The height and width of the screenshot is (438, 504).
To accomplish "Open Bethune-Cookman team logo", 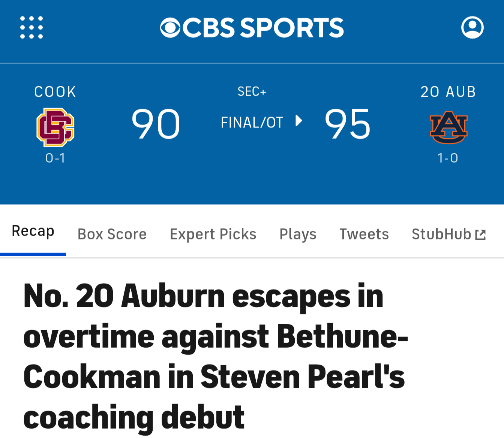I will click(x=55, y=127).
